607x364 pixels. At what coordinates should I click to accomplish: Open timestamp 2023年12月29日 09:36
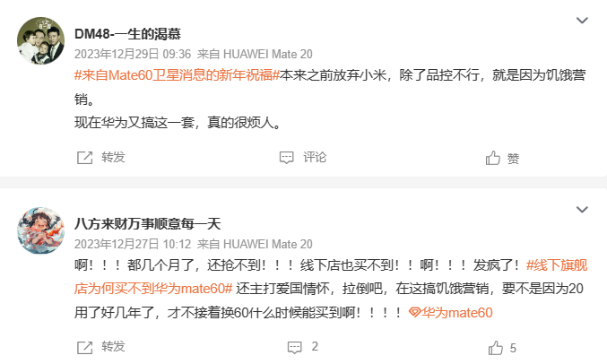pos(133,54)
